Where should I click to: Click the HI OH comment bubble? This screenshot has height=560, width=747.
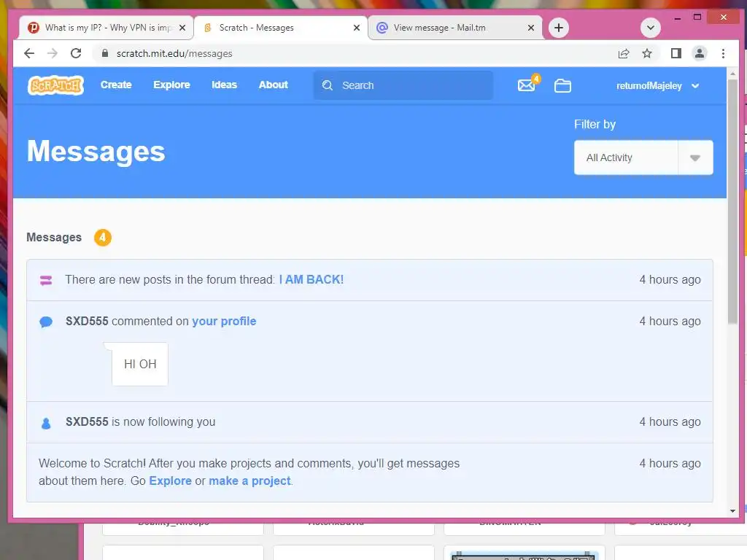tap(140, 364)
